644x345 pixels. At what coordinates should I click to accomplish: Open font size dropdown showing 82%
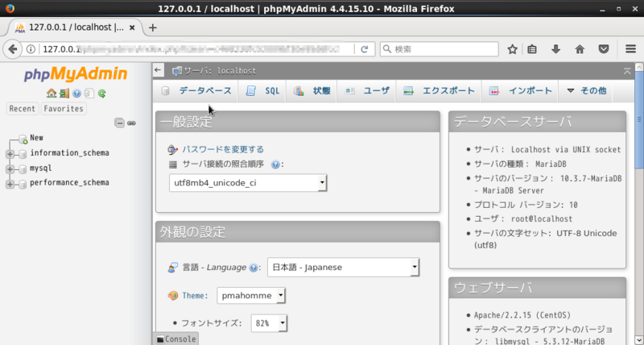click(269, 323)
